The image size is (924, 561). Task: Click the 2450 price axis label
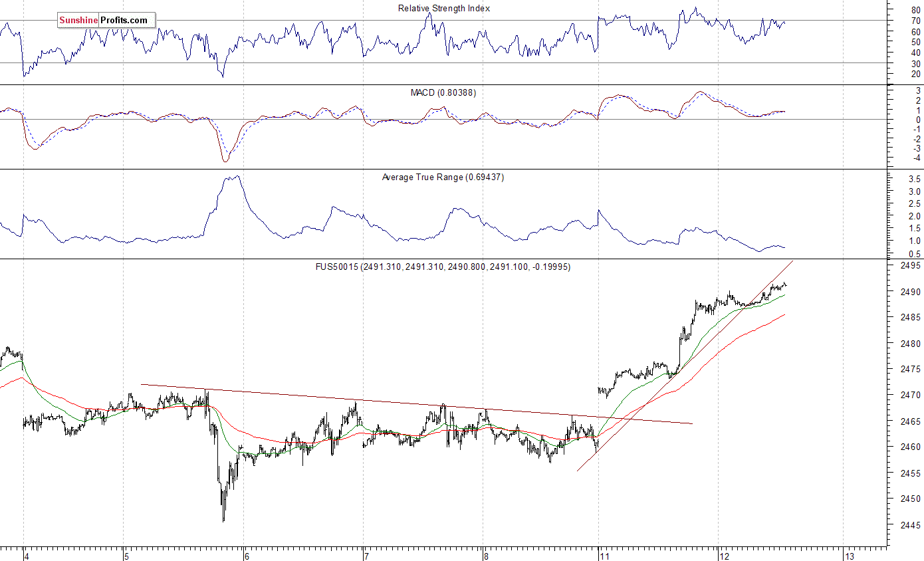(911, 499)
